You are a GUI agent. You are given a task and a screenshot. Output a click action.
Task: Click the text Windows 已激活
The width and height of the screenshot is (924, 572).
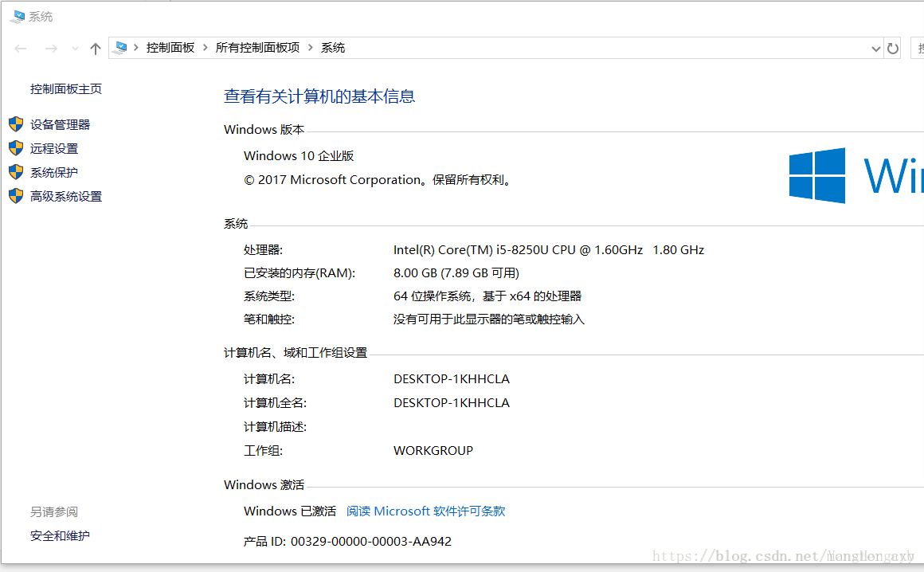(x=290, y=511)
